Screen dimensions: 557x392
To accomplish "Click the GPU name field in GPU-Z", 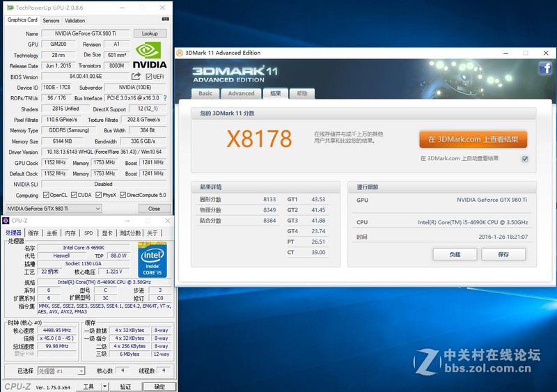I will 86,33.
